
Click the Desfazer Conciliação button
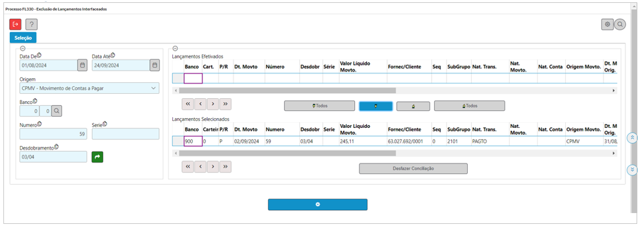[x=414, y=168]
